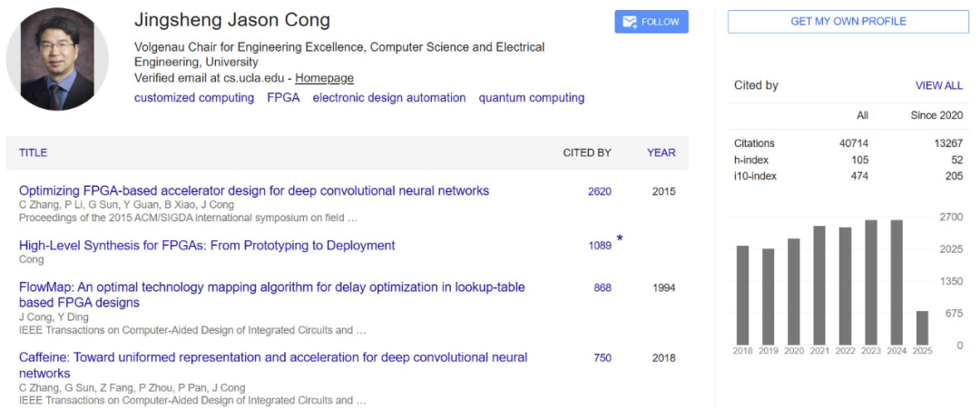This screenshot has height=409, width=980.
Task: View the 2620 citations count link
Action: 600,191
